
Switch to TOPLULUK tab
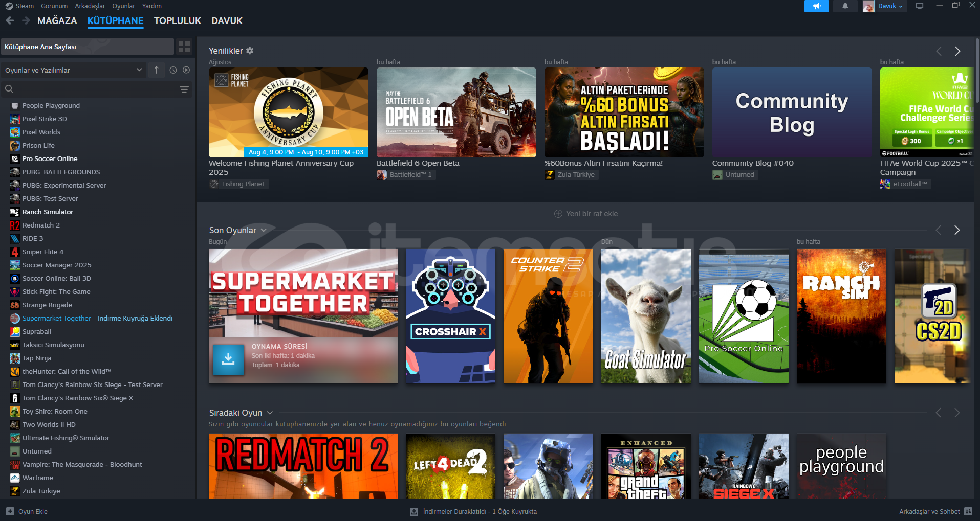[178, 21]
